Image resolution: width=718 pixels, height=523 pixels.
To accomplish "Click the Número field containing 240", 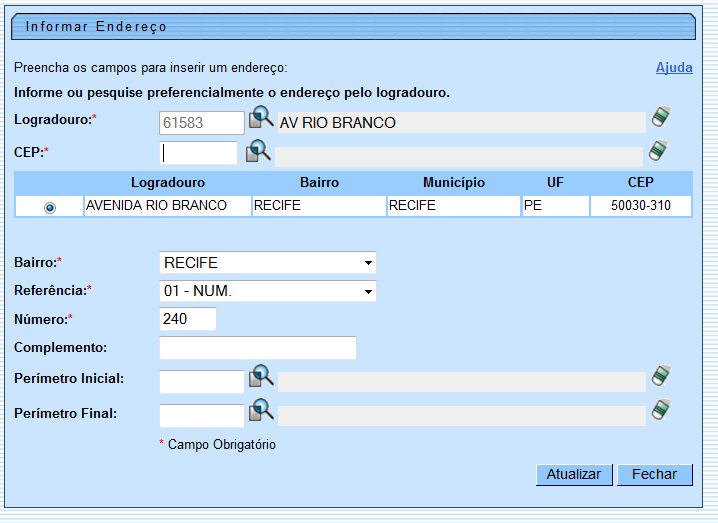I will pos(188,319).
